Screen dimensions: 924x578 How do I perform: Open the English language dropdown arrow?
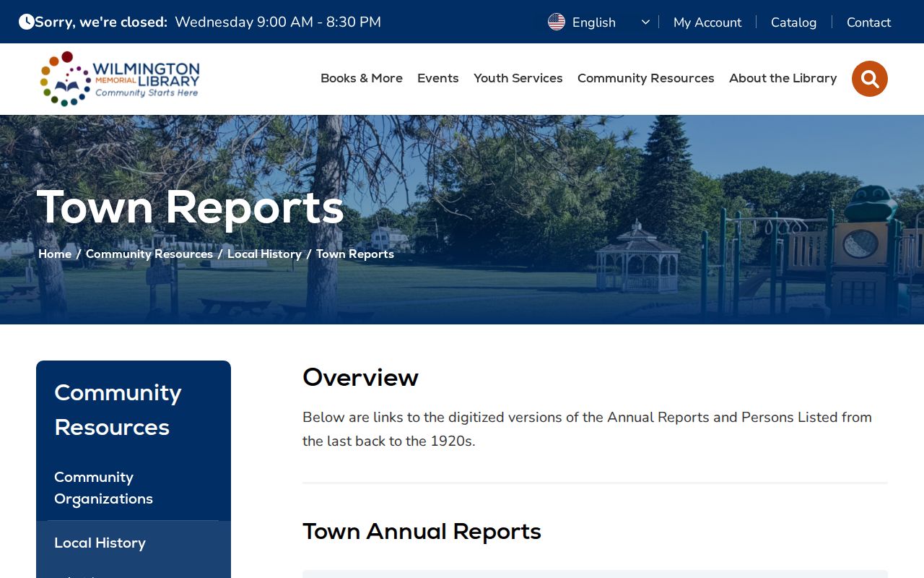coord(645,22)
